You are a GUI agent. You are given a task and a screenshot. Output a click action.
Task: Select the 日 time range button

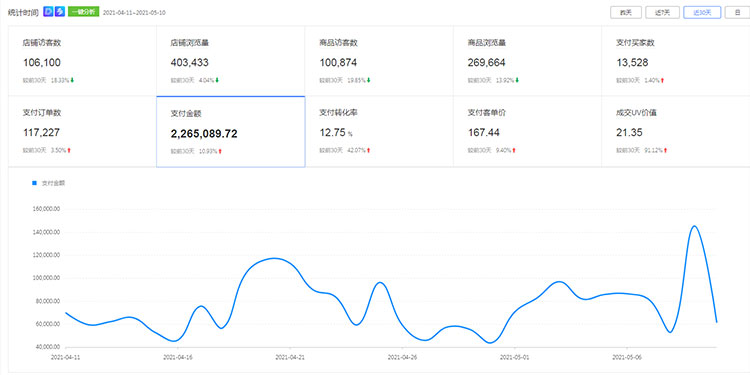click(738, 12)
